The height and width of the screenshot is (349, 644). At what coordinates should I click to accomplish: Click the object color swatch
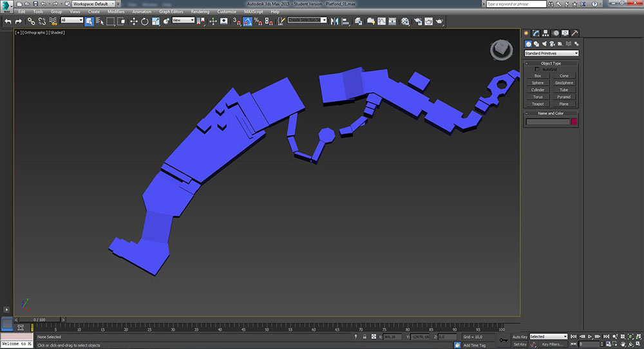[x=574, y=122]
